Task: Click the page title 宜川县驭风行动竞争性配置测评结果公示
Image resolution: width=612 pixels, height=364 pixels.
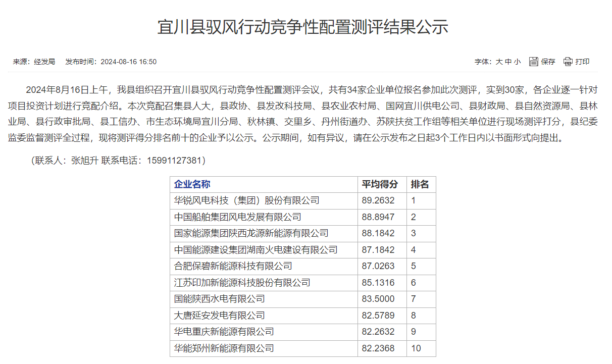Action: 303,27
